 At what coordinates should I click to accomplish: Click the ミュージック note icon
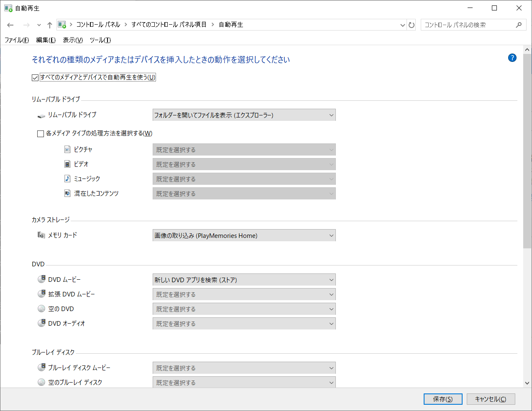[x=67, y=179]
